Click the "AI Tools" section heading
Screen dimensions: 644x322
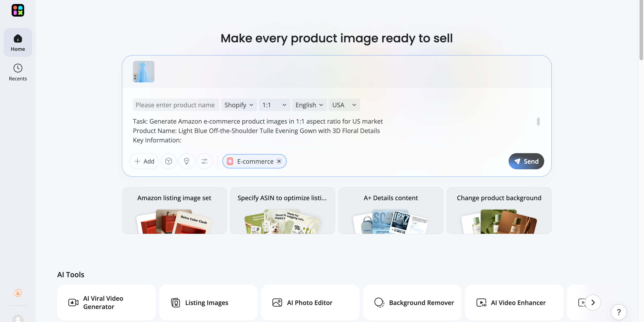(x=71, y=275)
